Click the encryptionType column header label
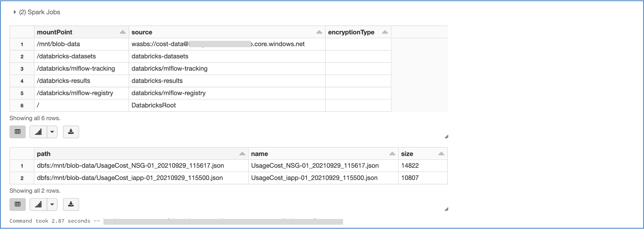Viewport: 644px width, 229px height. click(351, 32)
